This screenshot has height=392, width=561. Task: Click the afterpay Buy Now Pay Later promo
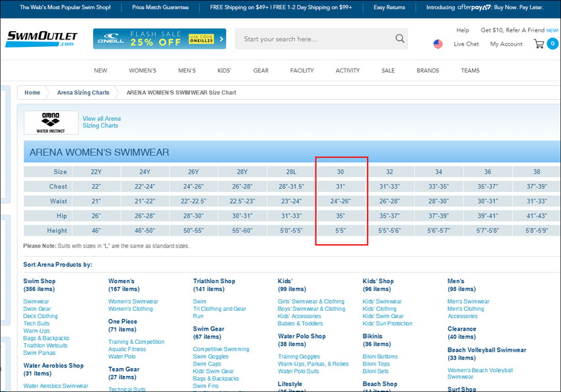click(485, 7)
